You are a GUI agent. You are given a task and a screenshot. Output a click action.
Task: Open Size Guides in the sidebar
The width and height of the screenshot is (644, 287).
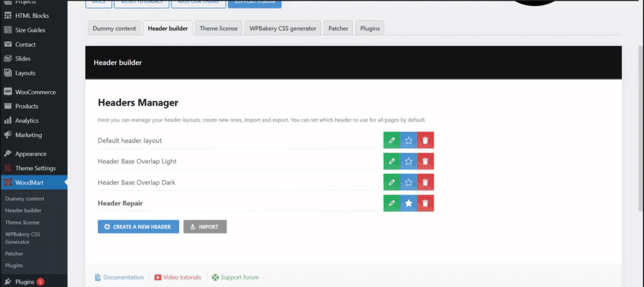tap(33, 30)
